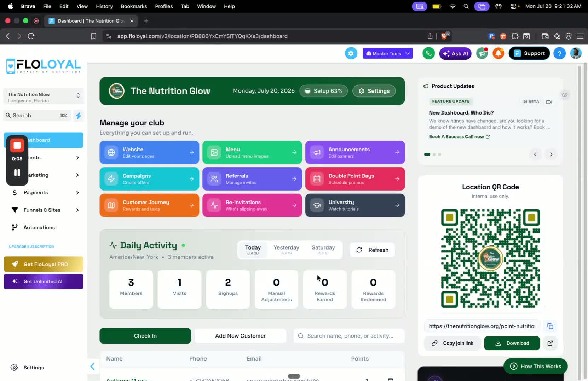Show next product update
Image resolution: width=588 pixels, height=381 pixels.
551,154
